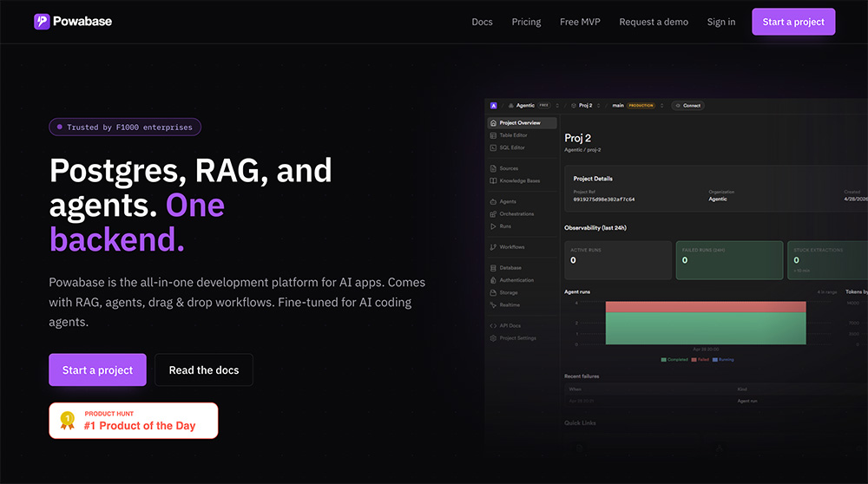Click the ACTIVE RUNS stat card
Screen dimensions: 868x484
(618, 260)
